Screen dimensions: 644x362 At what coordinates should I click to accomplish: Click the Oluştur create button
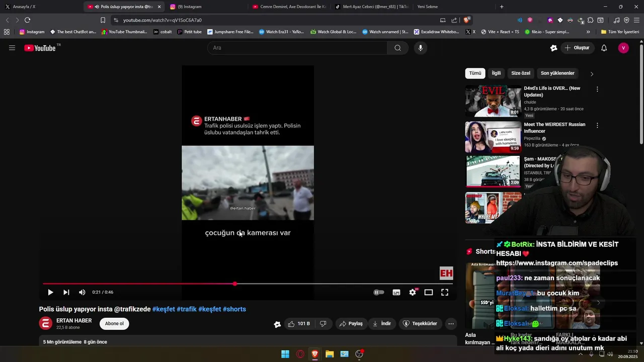(x=577, y=48)
